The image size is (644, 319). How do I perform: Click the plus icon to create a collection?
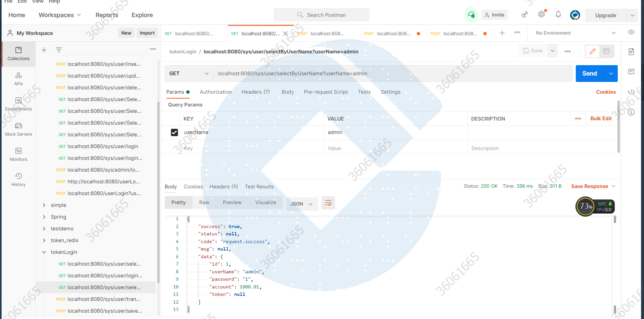[44, 50]
